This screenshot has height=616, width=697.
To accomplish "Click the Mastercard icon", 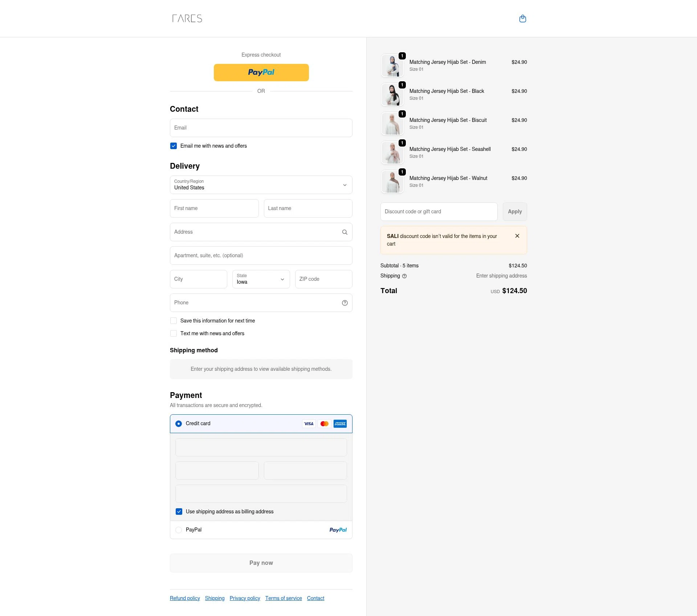I will pos(324,423).
